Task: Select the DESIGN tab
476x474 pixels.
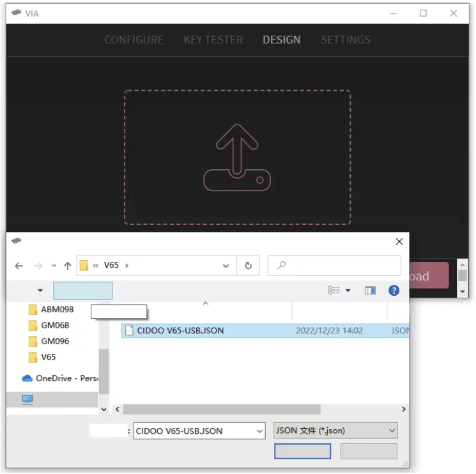Action: 281,40
